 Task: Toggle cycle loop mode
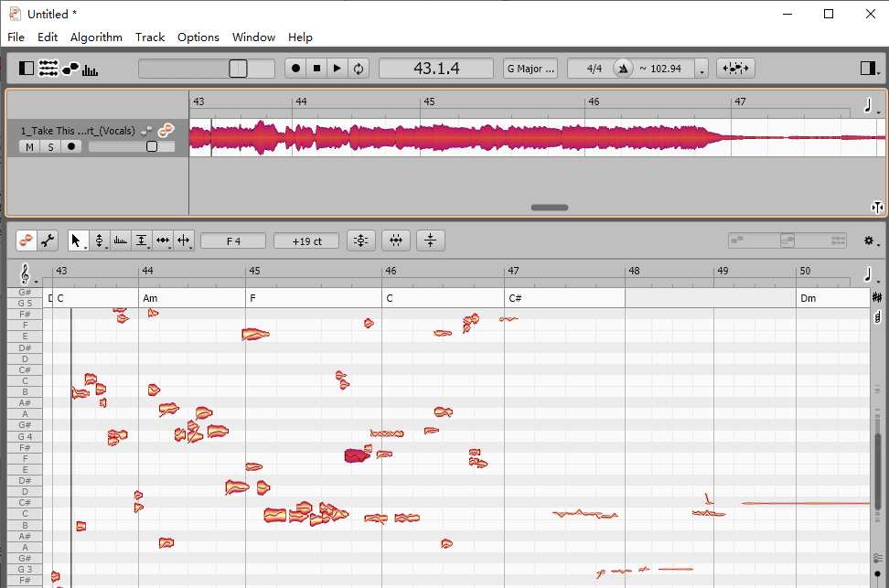(x=359, y=69)
